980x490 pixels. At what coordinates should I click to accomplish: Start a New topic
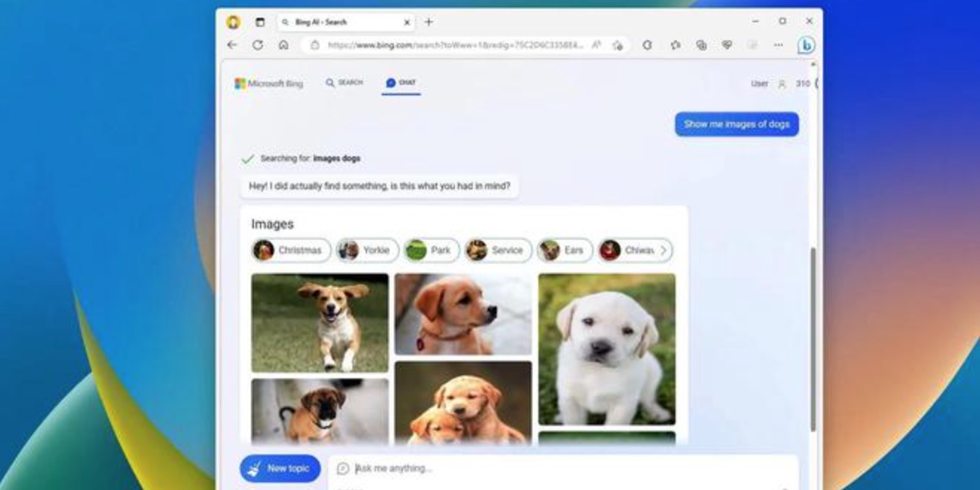(280, 468)
